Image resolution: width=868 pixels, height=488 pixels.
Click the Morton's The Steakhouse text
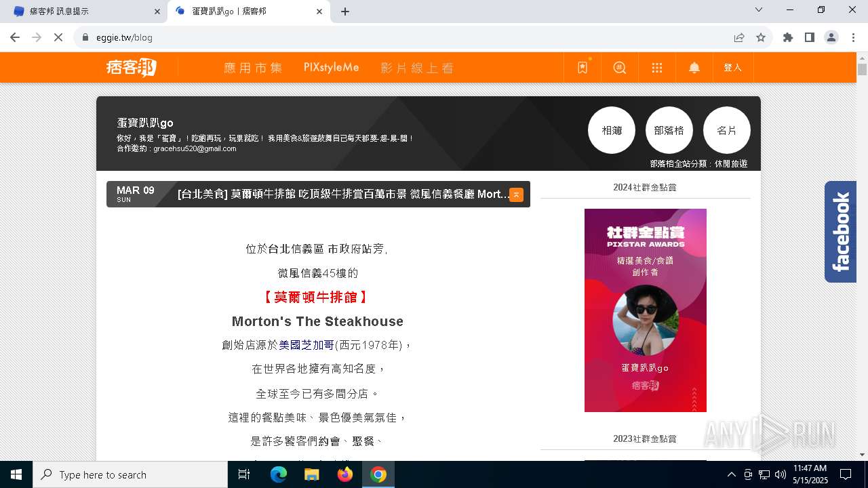317,321
